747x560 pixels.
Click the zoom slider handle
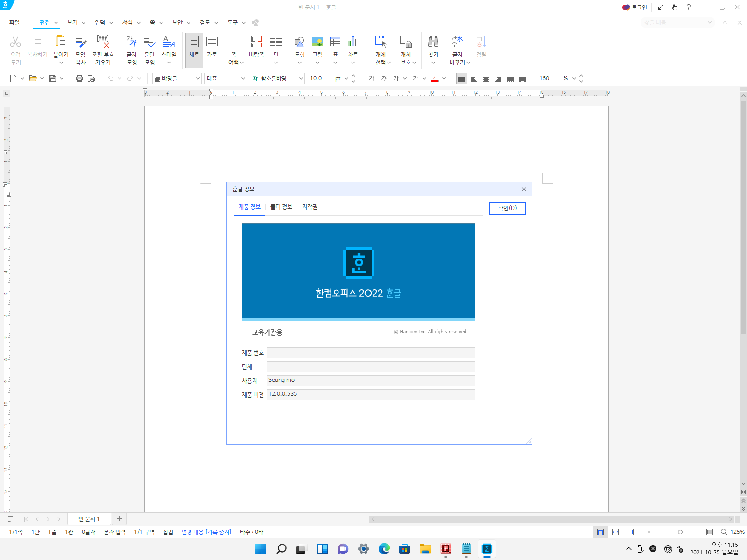click(680, 532)
